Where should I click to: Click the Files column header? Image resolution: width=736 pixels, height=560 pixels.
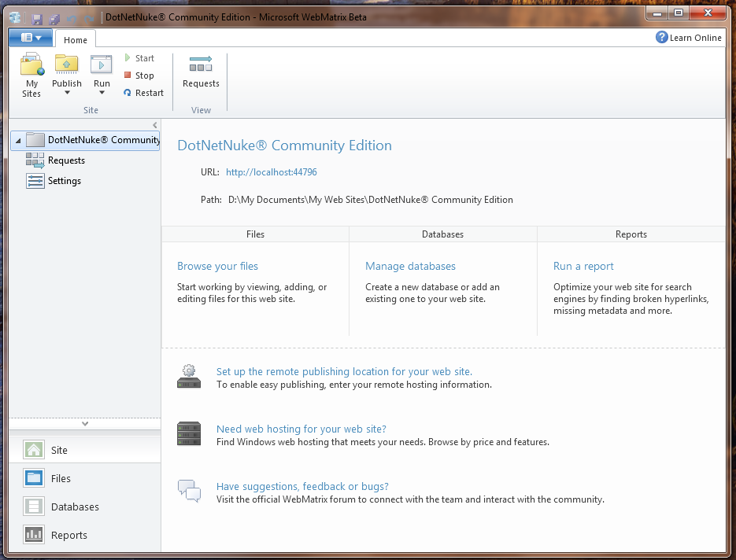click(255, 234)
